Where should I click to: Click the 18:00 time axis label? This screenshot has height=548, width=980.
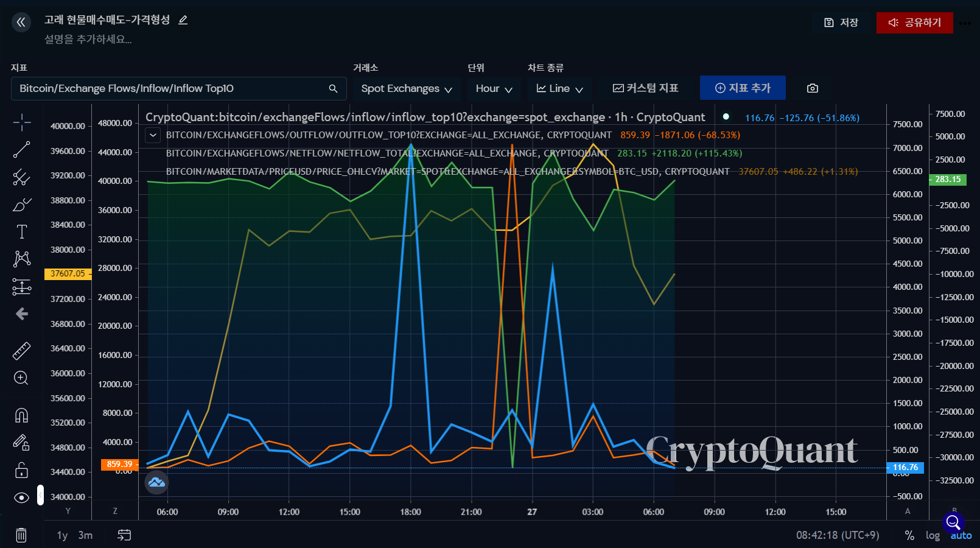point(410,512)
